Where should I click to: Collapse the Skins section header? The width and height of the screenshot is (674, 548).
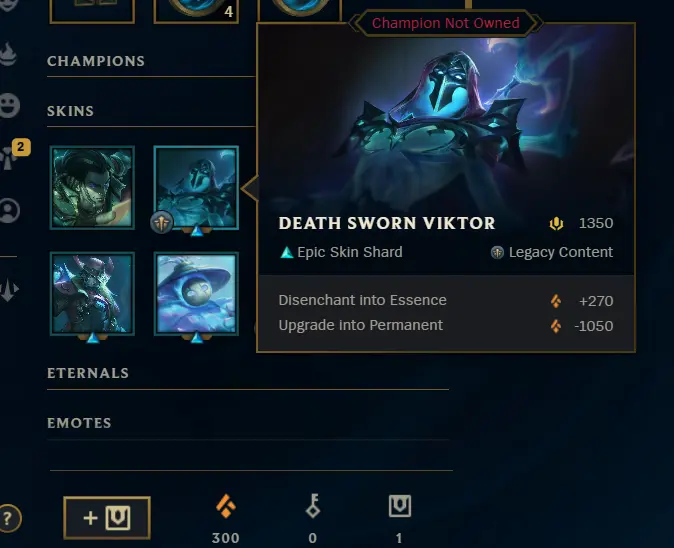(70, 111)
